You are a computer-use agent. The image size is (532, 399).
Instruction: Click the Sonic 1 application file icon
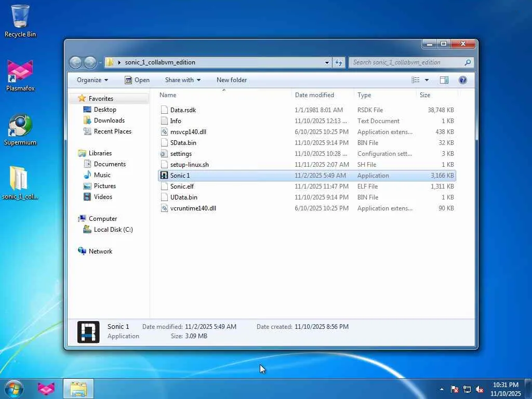(164, 176)
